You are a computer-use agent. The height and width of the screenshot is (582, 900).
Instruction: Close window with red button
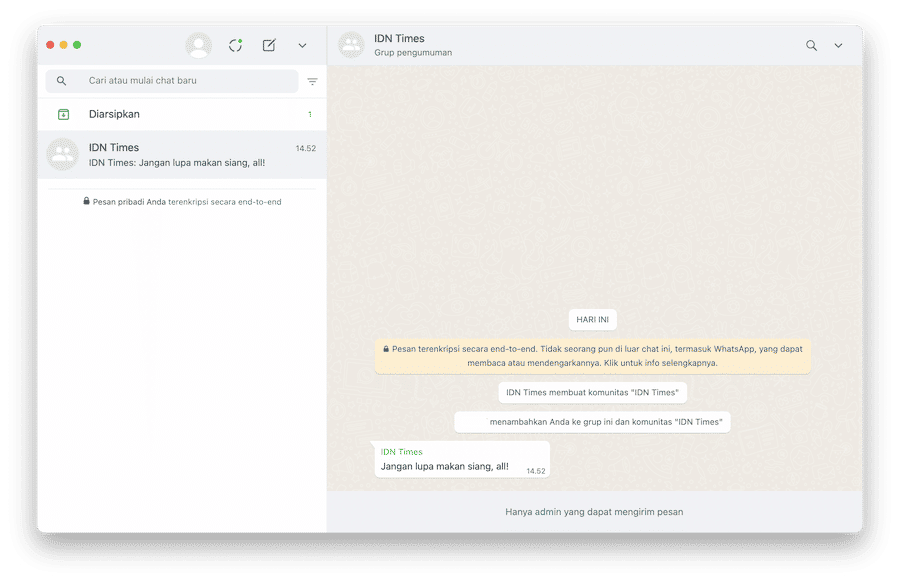(x=51, y=45)
